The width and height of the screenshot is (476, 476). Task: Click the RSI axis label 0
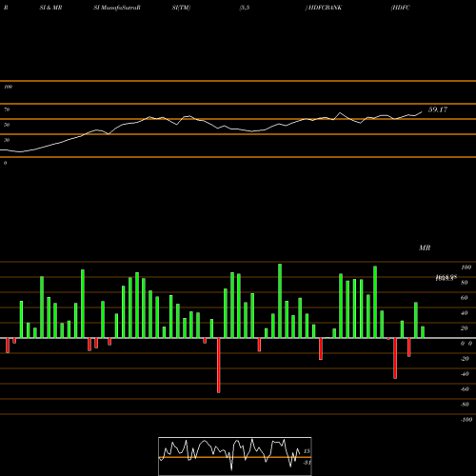click(5, 163)
